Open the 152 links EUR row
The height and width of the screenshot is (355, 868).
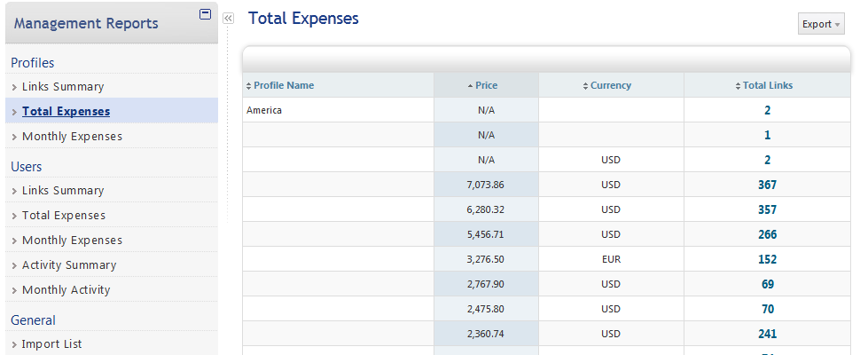pos(767,259)
